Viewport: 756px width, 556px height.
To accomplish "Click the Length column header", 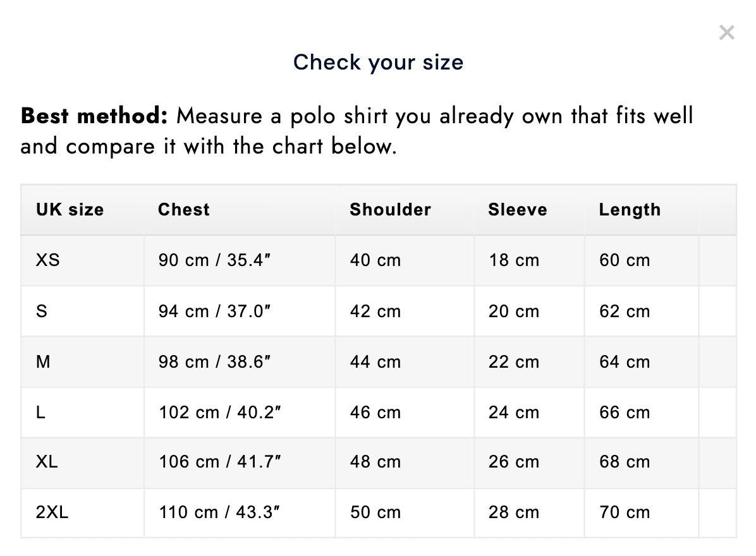I will (x=630, y=210).
